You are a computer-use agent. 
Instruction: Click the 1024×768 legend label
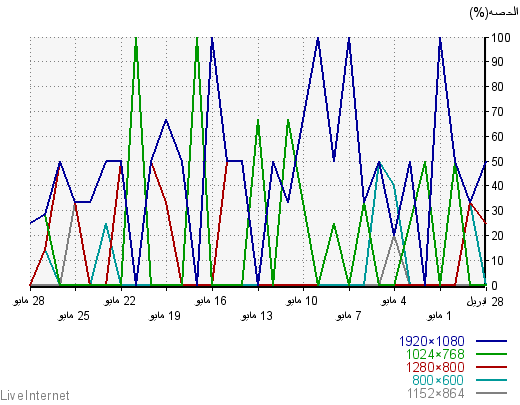point(435,354)
